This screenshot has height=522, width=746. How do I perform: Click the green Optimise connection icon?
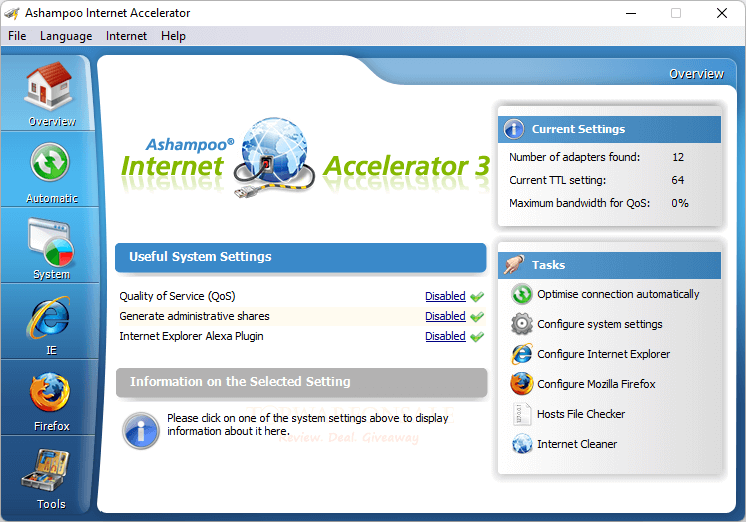(x=522, y=294)
